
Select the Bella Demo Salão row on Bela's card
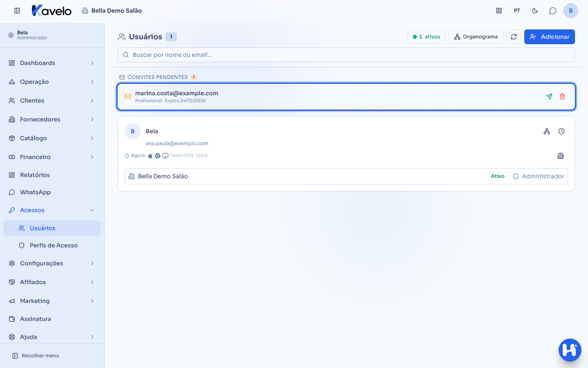click(x=346, y=176)
